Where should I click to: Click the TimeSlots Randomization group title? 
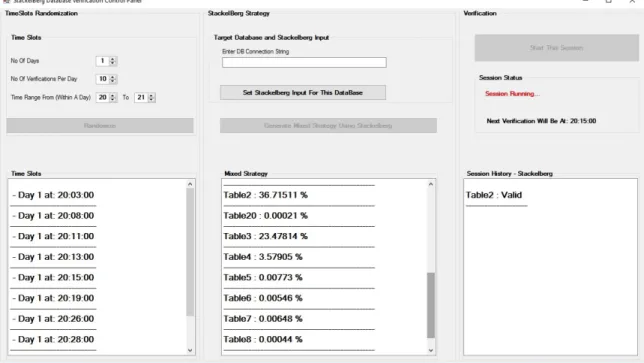coord(41,13)
